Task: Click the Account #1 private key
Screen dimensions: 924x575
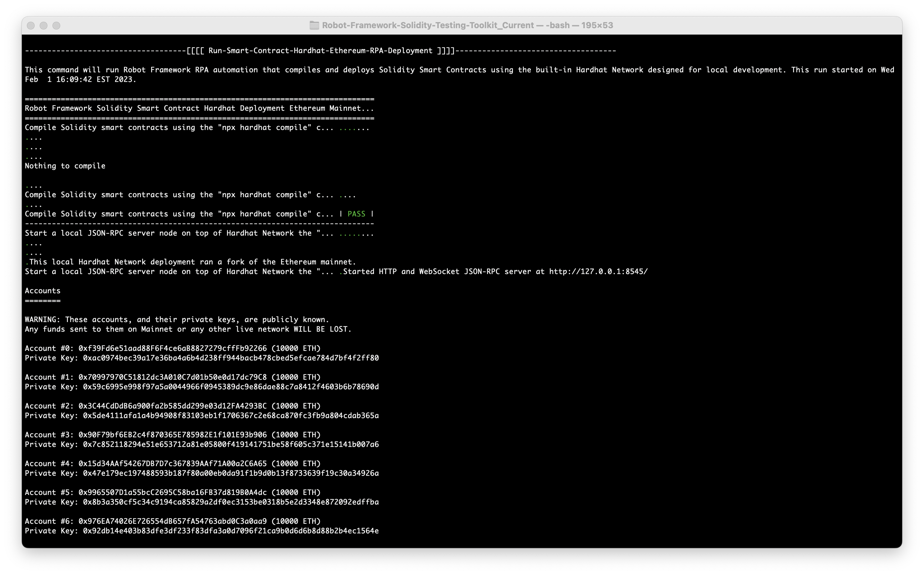Action: tap(231, 387)
